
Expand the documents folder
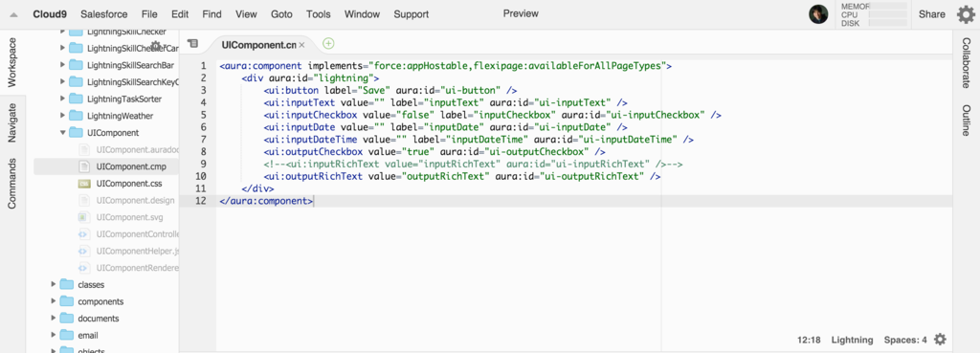click(x=54, y=318)
